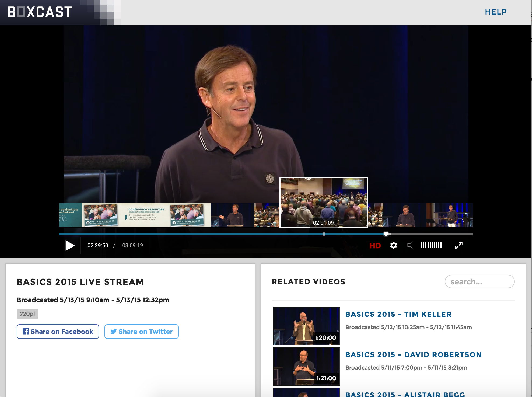Click the Share on Twitter button

(141, 332)
